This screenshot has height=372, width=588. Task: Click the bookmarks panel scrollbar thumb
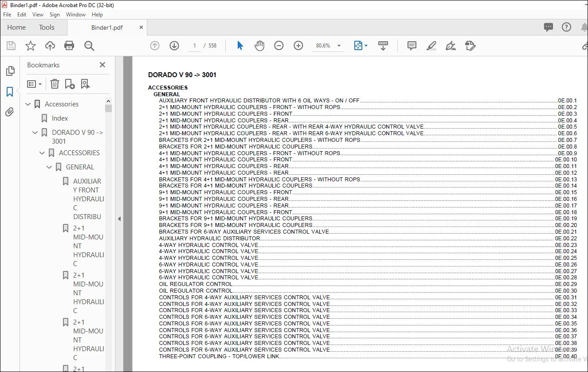(108, 108)
